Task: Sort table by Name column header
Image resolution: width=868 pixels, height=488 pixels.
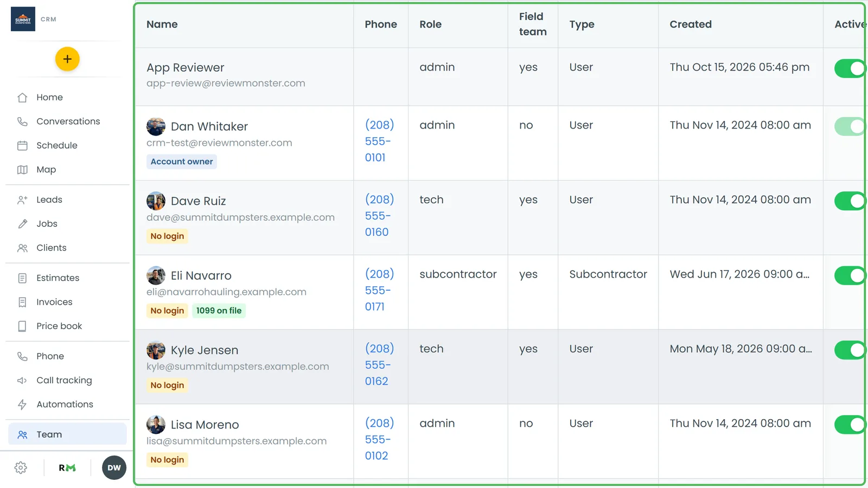Action: pyautogui.click(x=162, y=24)
